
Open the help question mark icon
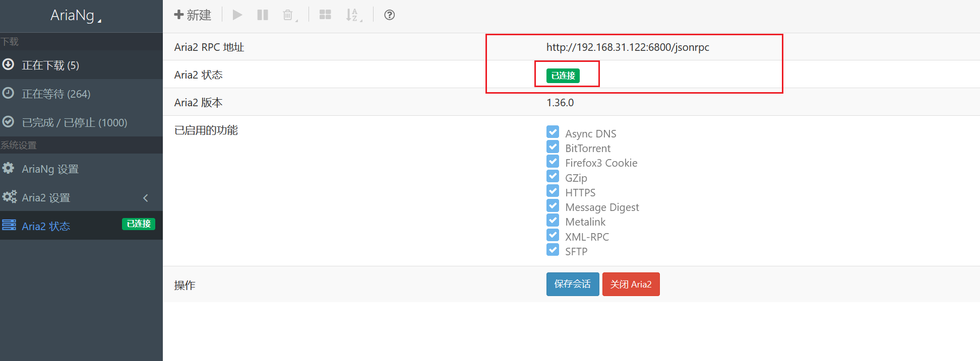pos(389,15)
